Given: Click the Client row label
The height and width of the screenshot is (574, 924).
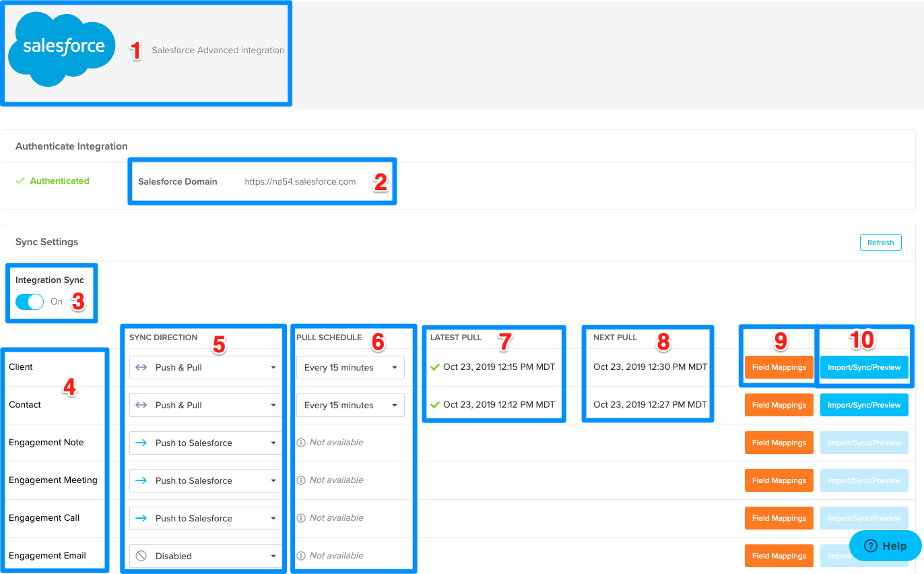Looking at the screenshot, I should [x=21, y=366].
